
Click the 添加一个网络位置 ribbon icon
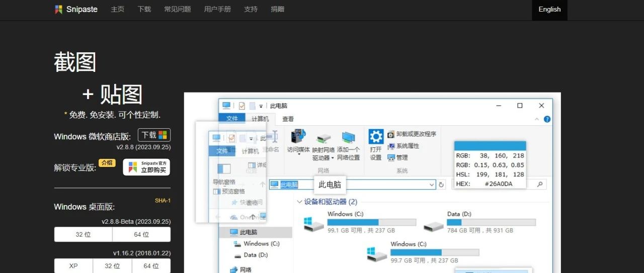tap(349, 146)
